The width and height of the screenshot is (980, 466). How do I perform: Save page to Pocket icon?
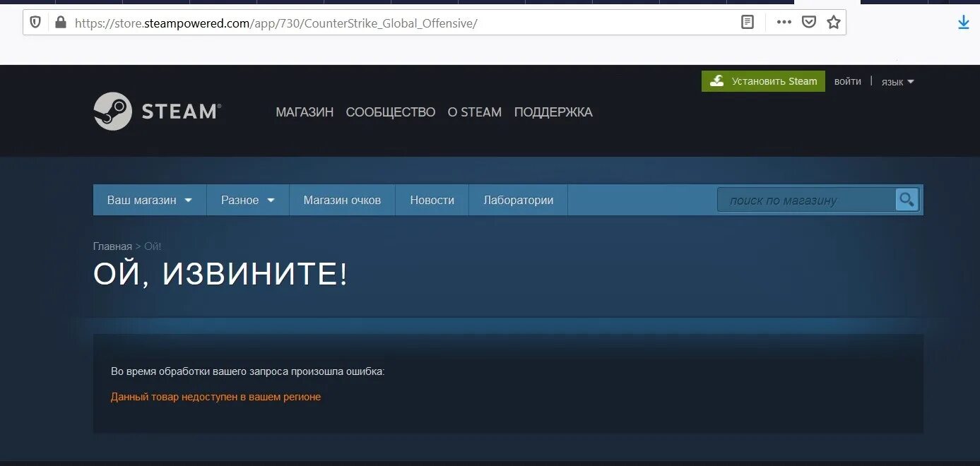[x=809, y=23]
